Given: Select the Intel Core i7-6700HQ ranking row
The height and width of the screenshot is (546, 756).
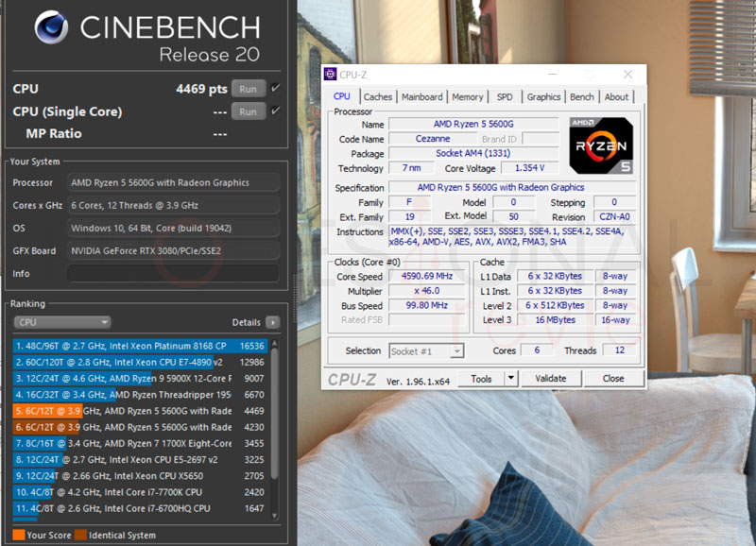Looking at the screenshot, I should coord(140,508).
